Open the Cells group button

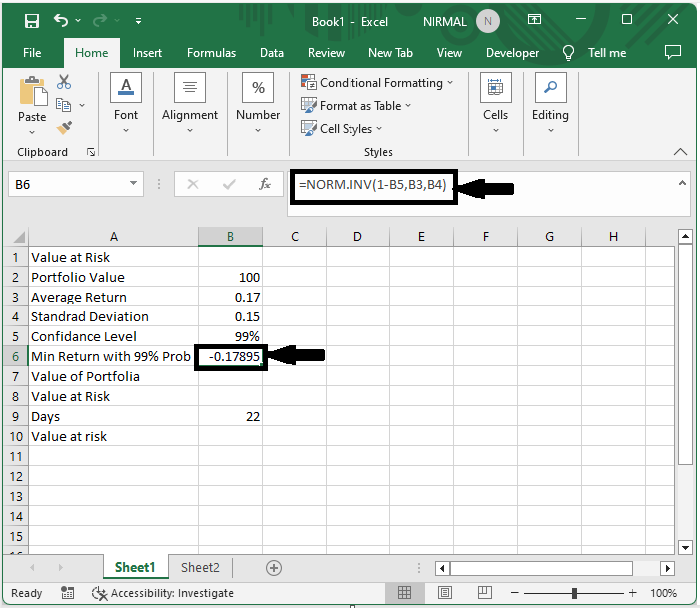pyautogui.click(x=496, y=103)
